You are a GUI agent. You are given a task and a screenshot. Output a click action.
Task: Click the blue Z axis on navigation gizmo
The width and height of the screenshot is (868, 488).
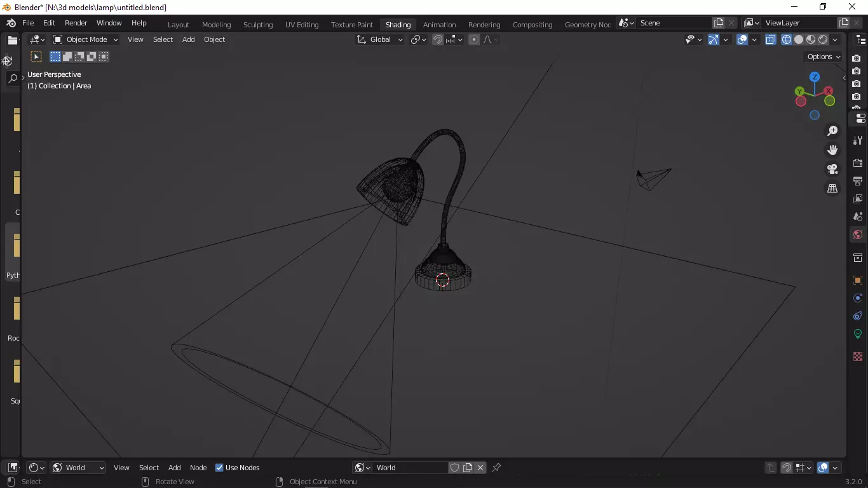coord(815,77)
